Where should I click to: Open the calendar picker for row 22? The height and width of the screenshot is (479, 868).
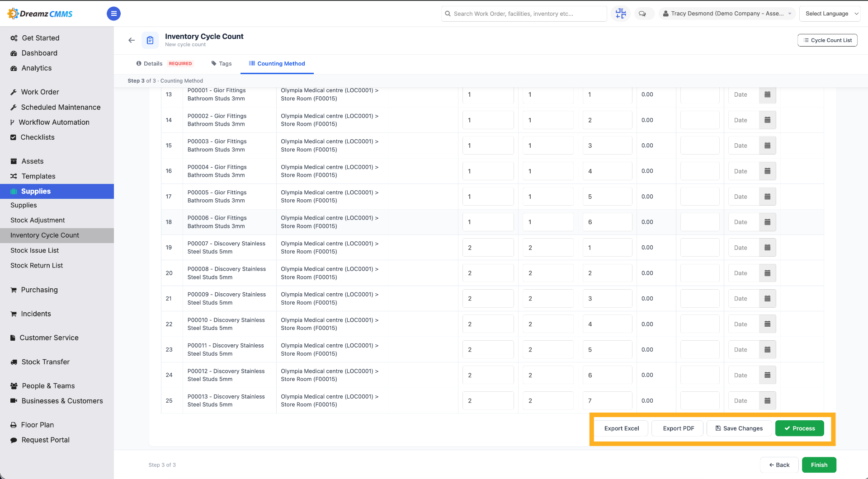(767, 324)
